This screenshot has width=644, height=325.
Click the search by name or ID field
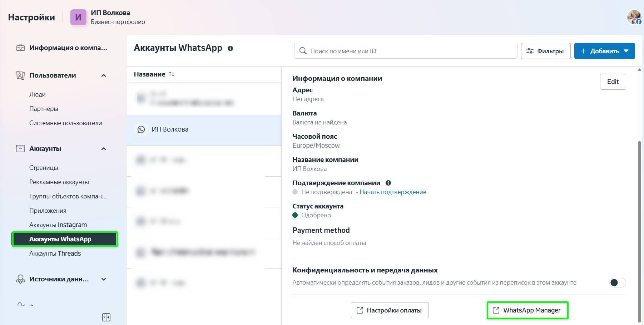coord(406,51)
